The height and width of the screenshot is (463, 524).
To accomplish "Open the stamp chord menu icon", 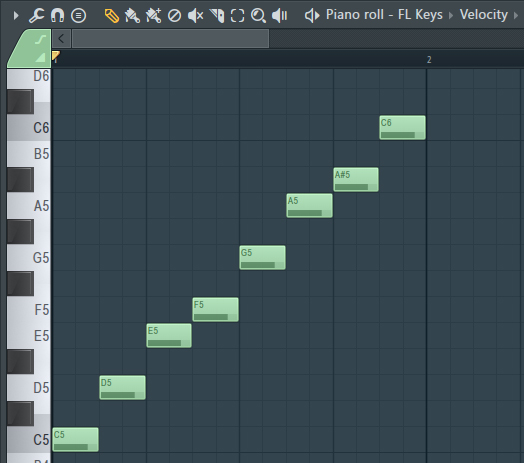I will tap(79, 15).
